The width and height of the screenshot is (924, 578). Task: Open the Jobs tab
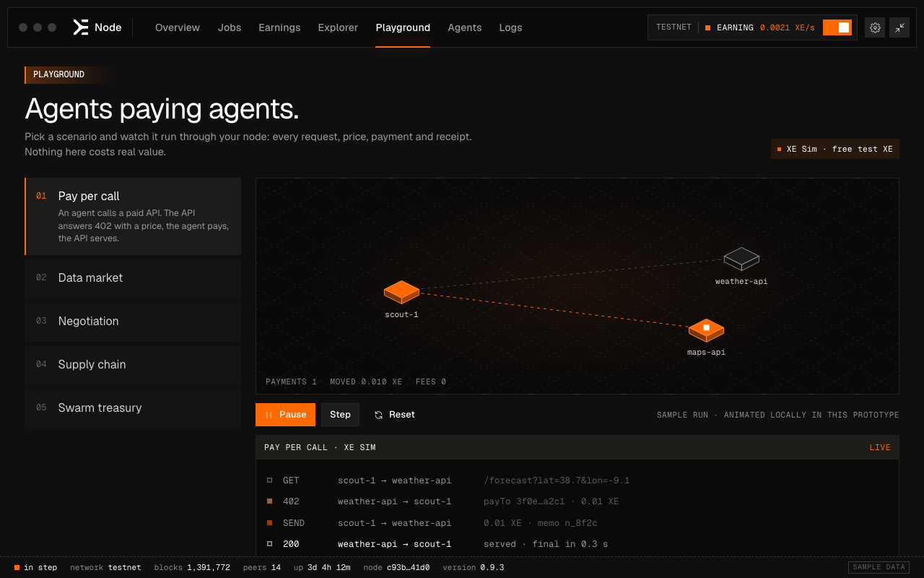[230, 27]
